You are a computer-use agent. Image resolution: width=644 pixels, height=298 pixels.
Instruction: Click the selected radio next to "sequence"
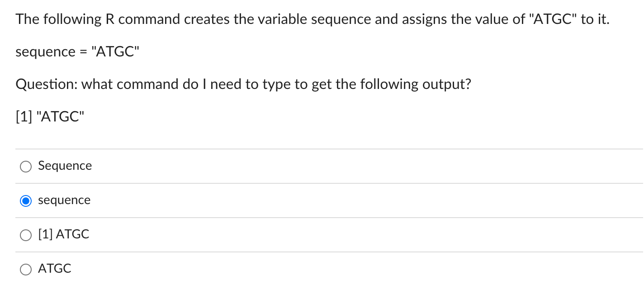[x=26, y=200]
